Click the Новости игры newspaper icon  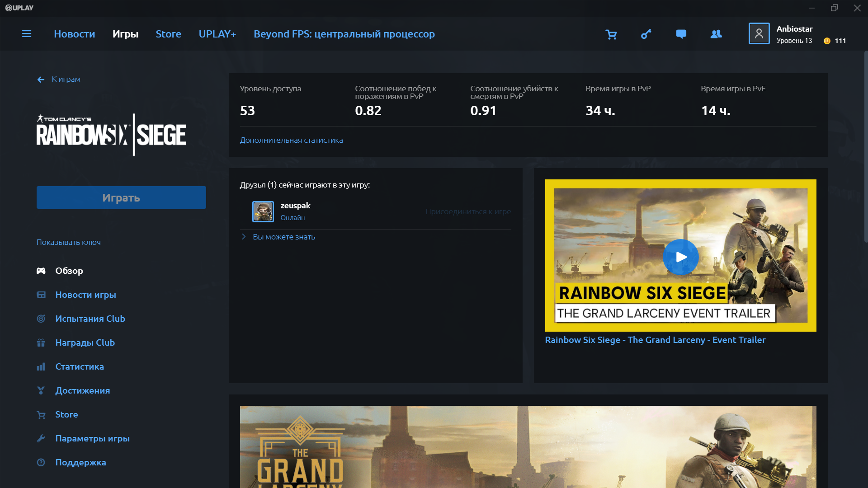(x=41, y=295)
